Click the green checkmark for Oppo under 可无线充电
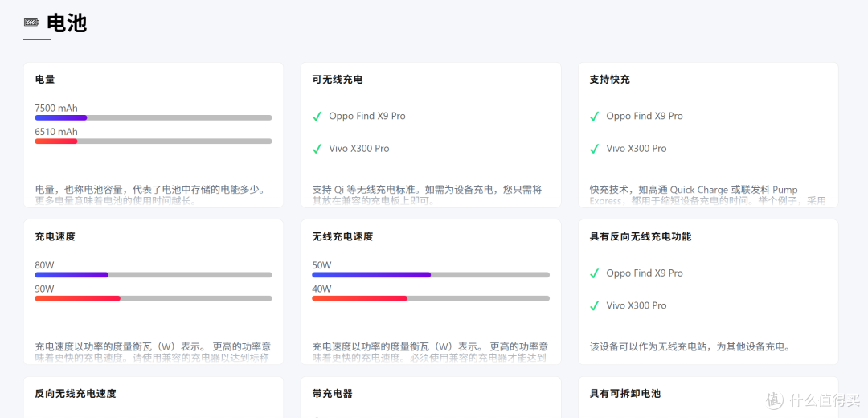The height and width of the screenshot is (418, 868). 317,117
